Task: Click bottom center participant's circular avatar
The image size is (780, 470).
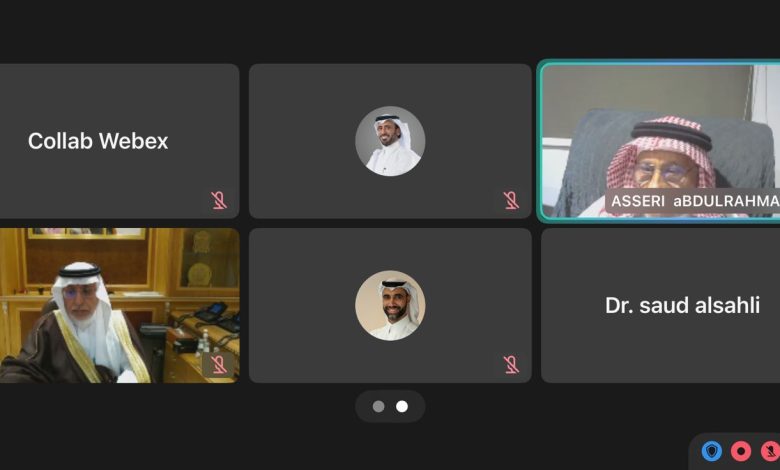Action: click(x=390, y=305)
